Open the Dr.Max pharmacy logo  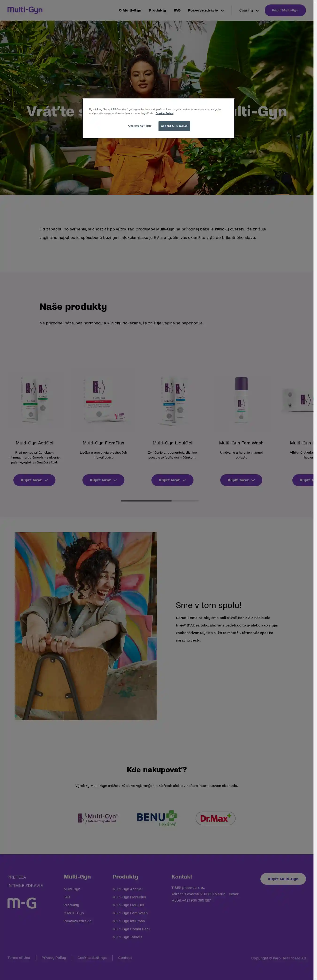(x=215, y=818)
